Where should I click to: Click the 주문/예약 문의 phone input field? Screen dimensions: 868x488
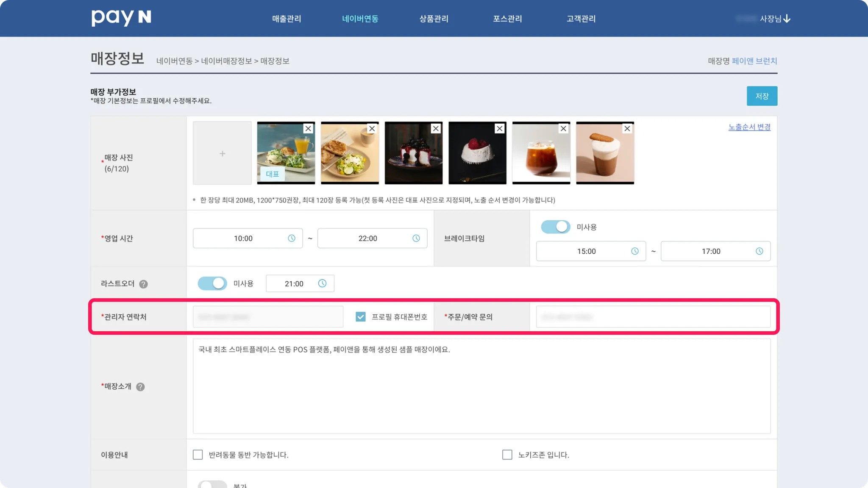tap(653, 317)
